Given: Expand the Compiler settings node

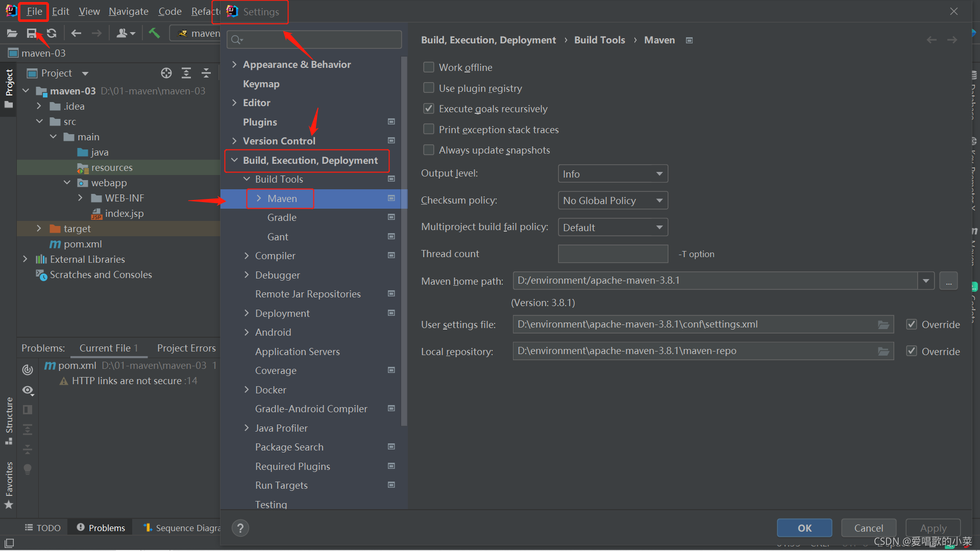Looking at the screenshot, I should pyautogui.click(x=247, y=256).
